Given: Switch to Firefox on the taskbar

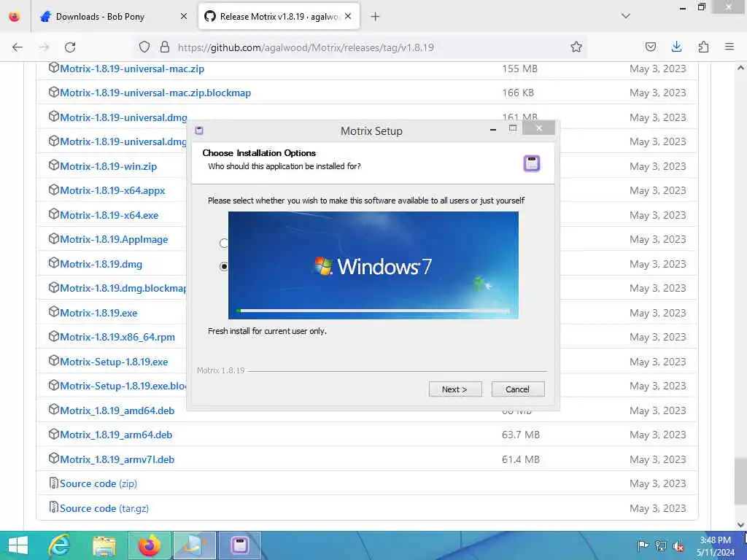Looking at the screenshot, I should pos(149,545).
